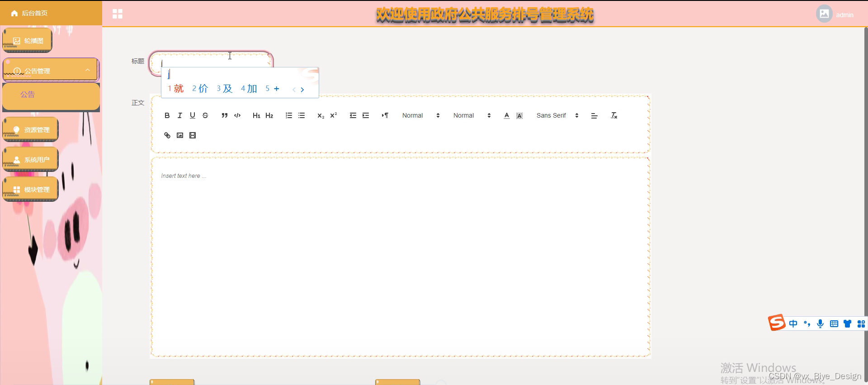Screen dimensions: 868x385
Task: Open the 模块管理 menu
Action: tap(30, 189)
